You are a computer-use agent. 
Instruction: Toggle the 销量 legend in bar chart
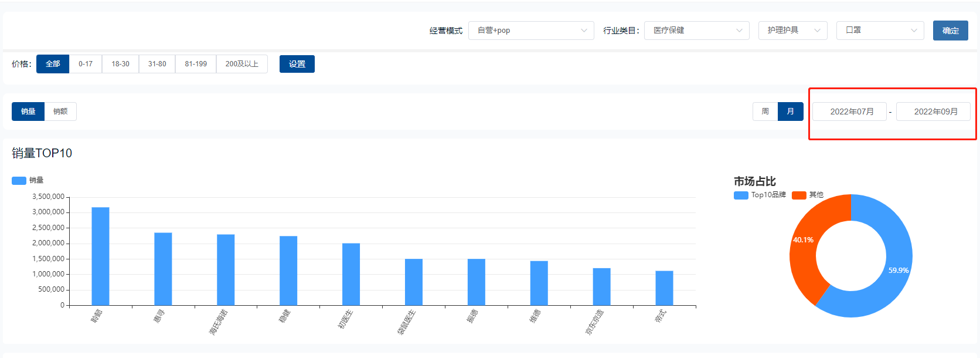pyautogui.click(x=28, y=180)
